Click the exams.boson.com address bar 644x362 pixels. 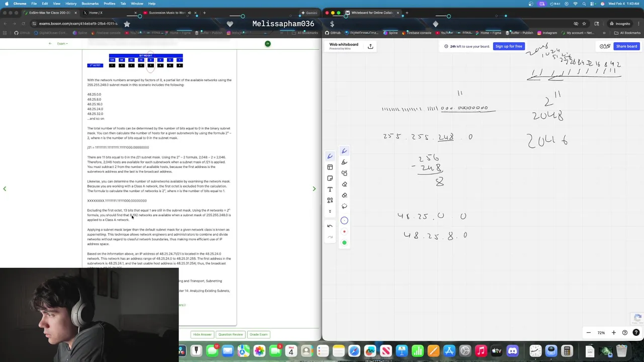78,24
